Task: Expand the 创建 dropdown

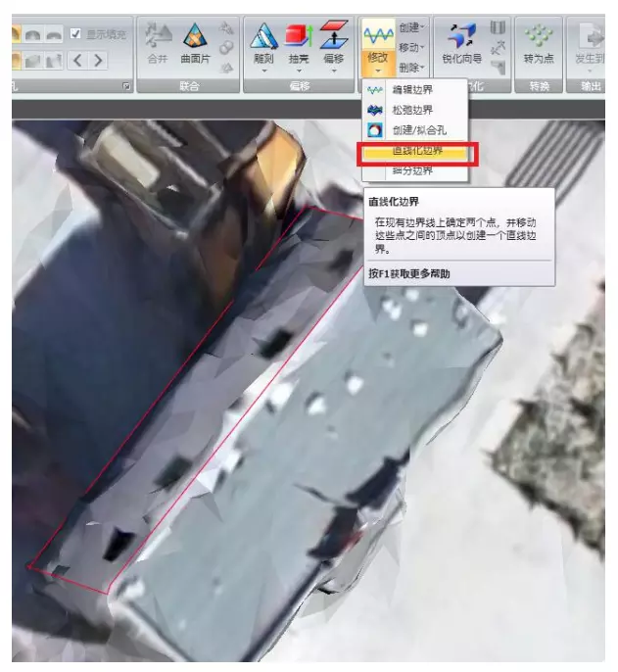Action: (411, 29)
